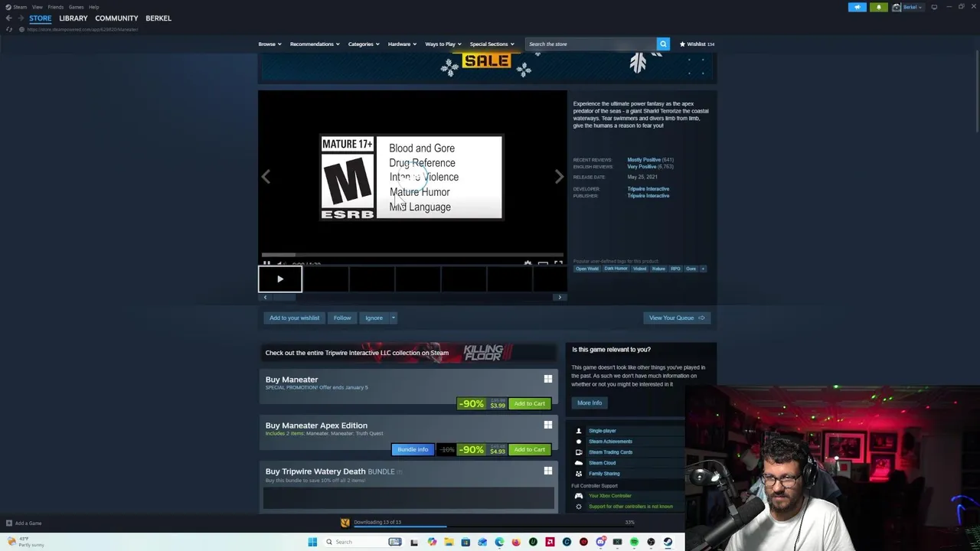Click the store search magnifier button
Screen dimensions: 980x551
click(x=663, y=44)
